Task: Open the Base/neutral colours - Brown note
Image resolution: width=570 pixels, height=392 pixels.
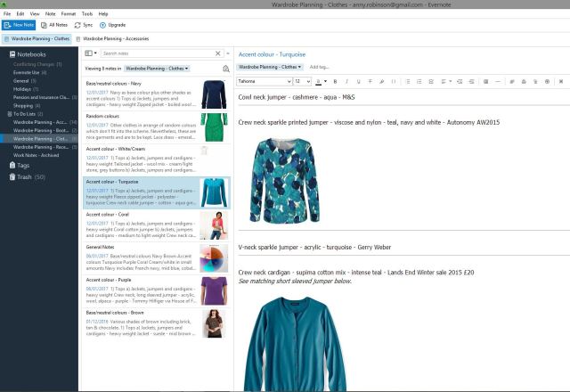Action: point(157,323)
